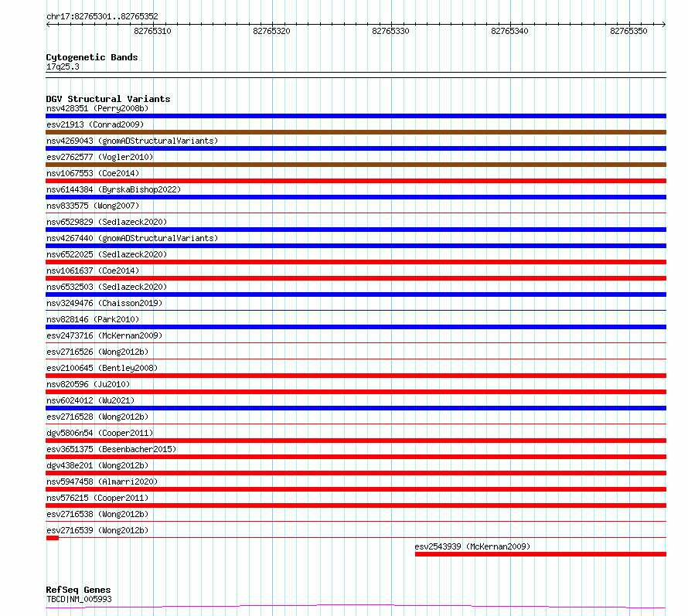Click the RefSeq Genes track title
Screen dimensions: 688x616
click(78, 590)
